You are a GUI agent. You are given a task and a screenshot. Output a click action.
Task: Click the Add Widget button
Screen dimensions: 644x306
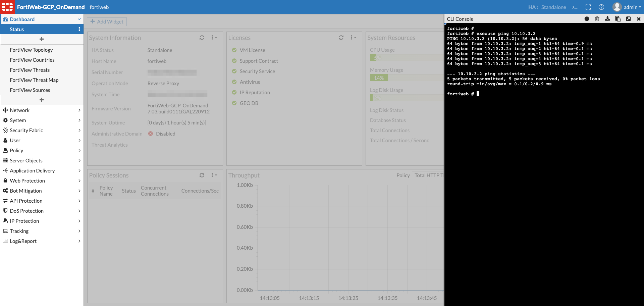[x=107, y=21]
